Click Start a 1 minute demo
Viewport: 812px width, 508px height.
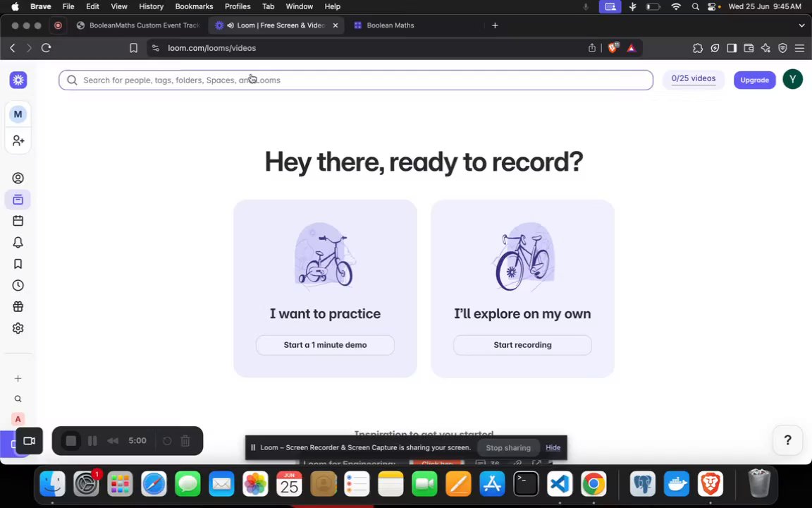pyautogui.click(x=325, y=345)
